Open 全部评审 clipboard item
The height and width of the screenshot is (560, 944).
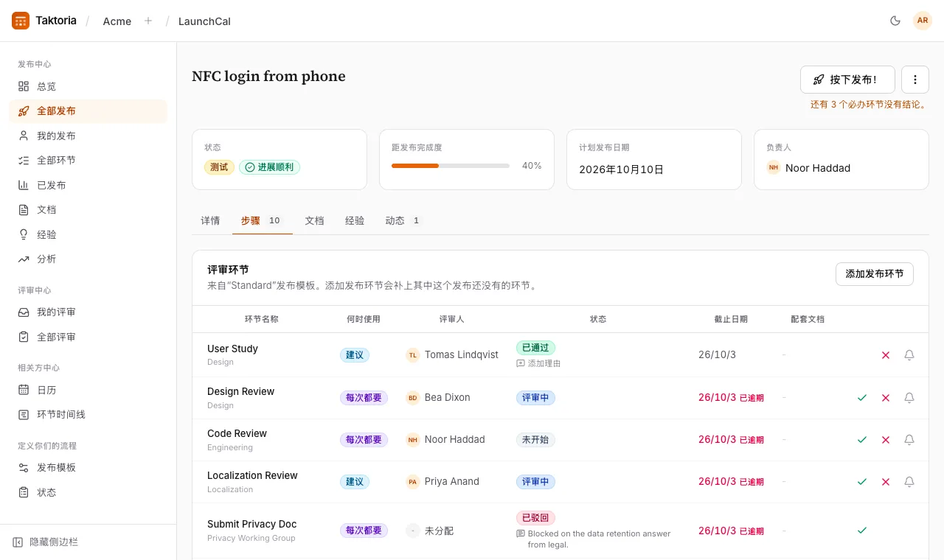(88, 337)
